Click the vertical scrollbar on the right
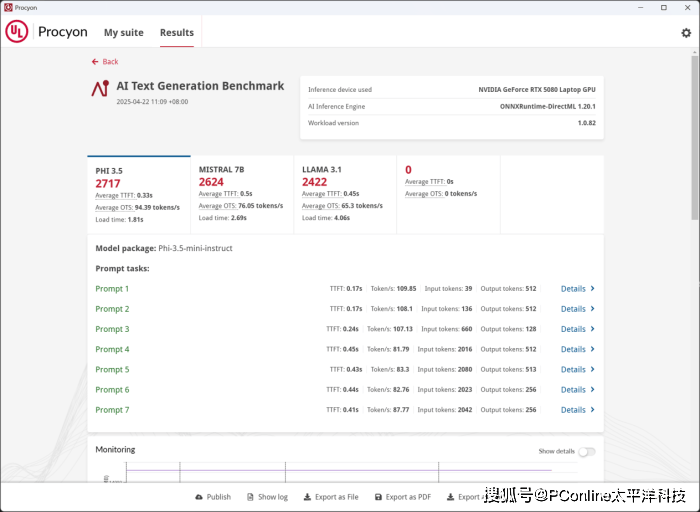The height and width of the screenshot is (512, 700). 694,150
